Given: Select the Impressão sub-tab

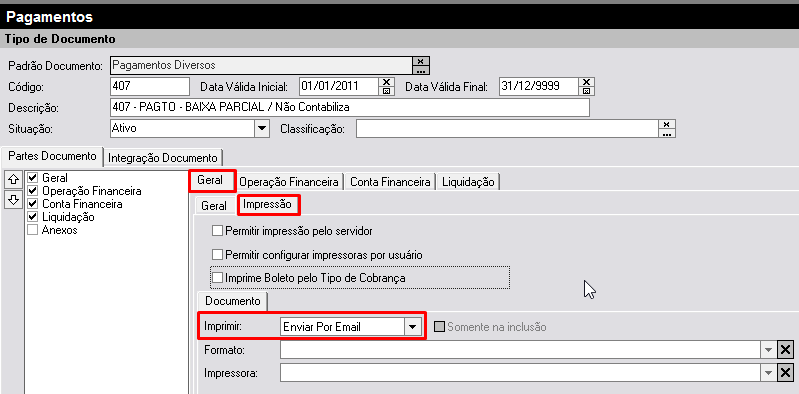Looking at the screenshot, I should point(268,204).
